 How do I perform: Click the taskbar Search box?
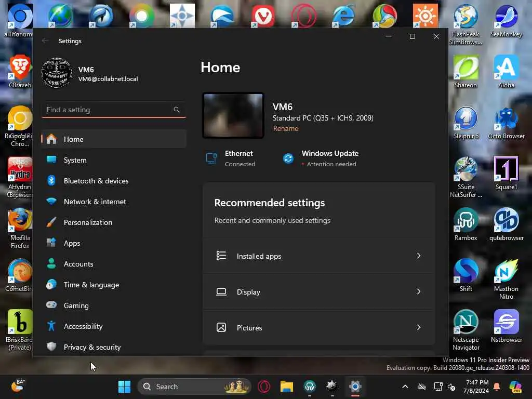(x=194, y=387)
